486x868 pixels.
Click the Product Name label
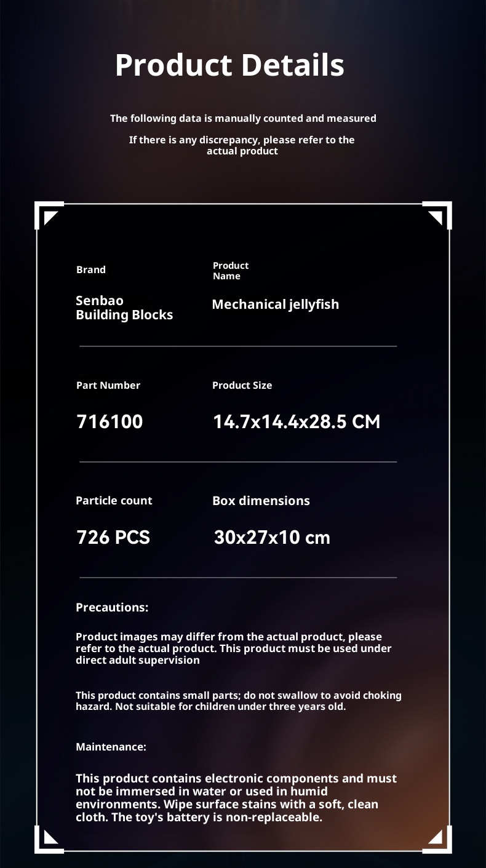(231, 271)
